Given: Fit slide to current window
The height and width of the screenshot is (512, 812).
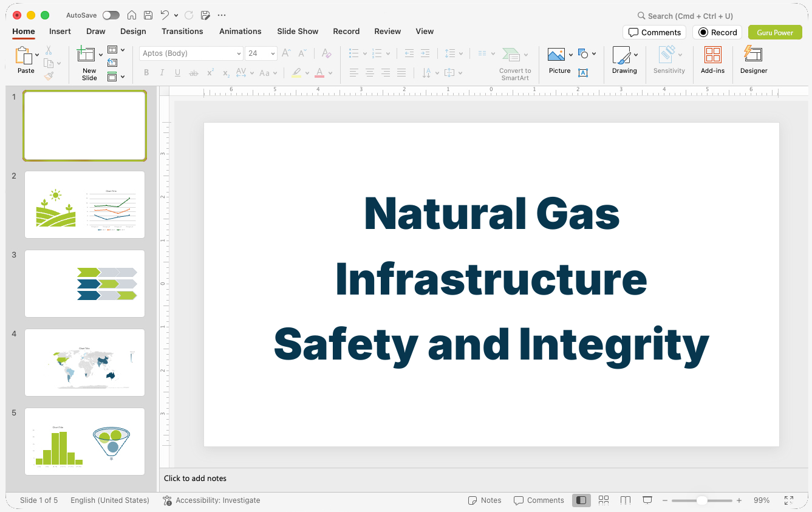Looking at the screenshot, I should coord(789,500).
